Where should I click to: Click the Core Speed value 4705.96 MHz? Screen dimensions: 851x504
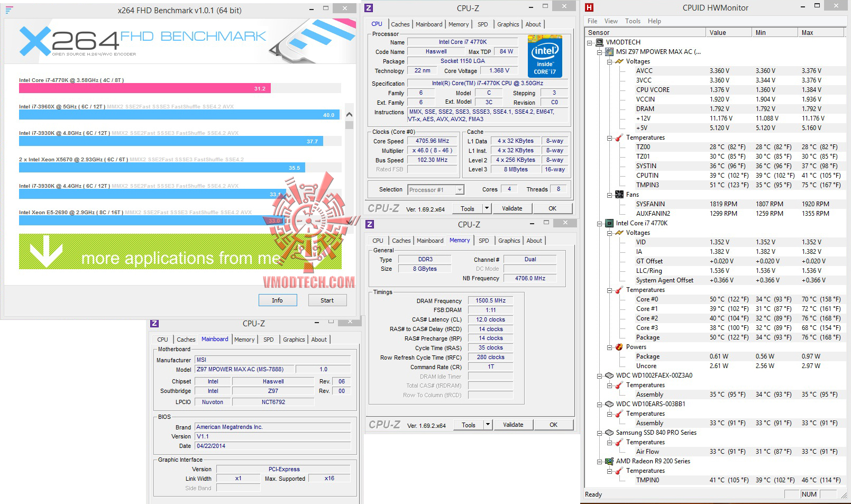(432, 141)
